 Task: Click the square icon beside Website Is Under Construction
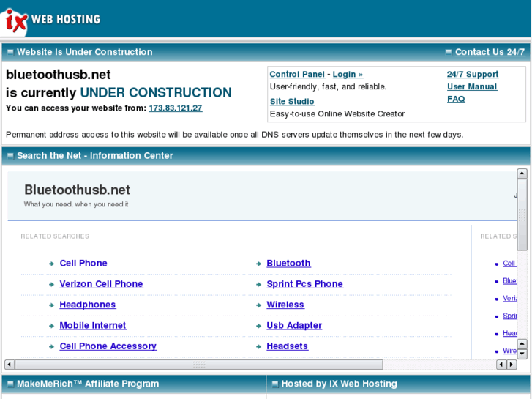(10, 53)
